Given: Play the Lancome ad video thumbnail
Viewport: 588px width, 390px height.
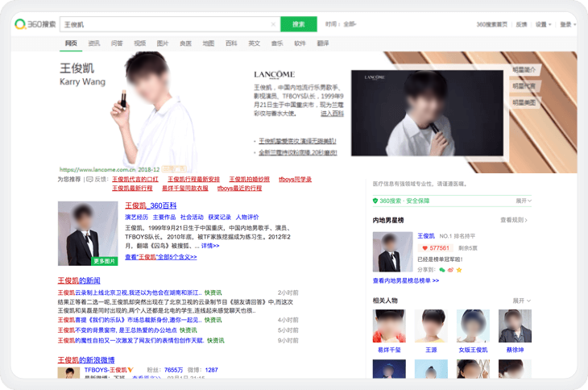Looking at the screenshot, I should (x=427, y=113).
